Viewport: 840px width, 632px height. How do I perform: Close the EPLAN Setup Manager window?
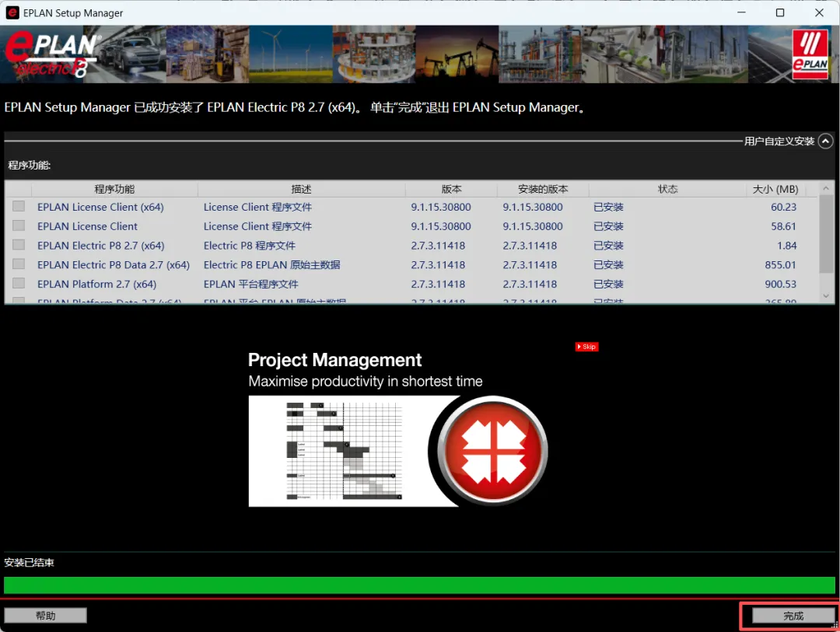(819, 12)
